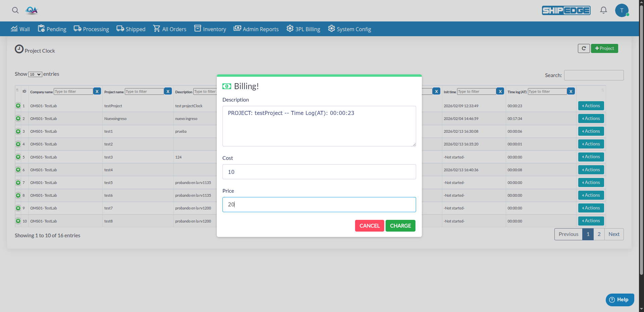Open the Show entries count dropdown

(x=35, y=74)
